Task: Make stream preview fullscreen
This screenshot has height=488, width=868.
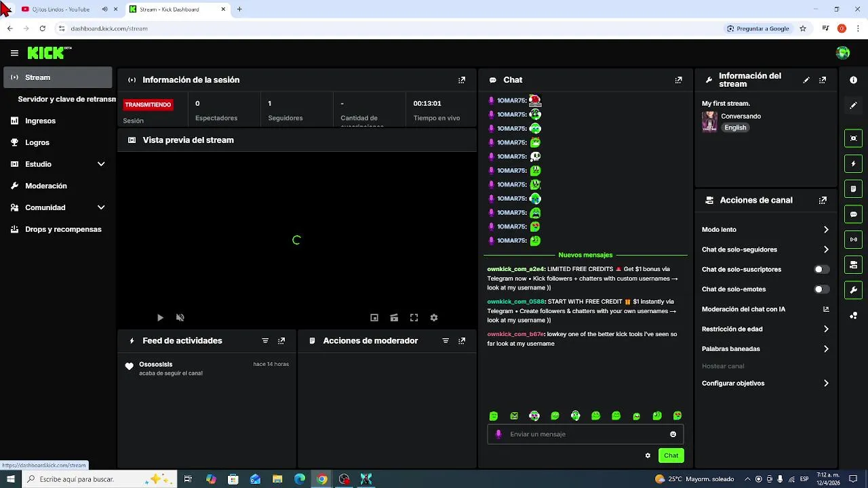Action: tap(414, 317)
